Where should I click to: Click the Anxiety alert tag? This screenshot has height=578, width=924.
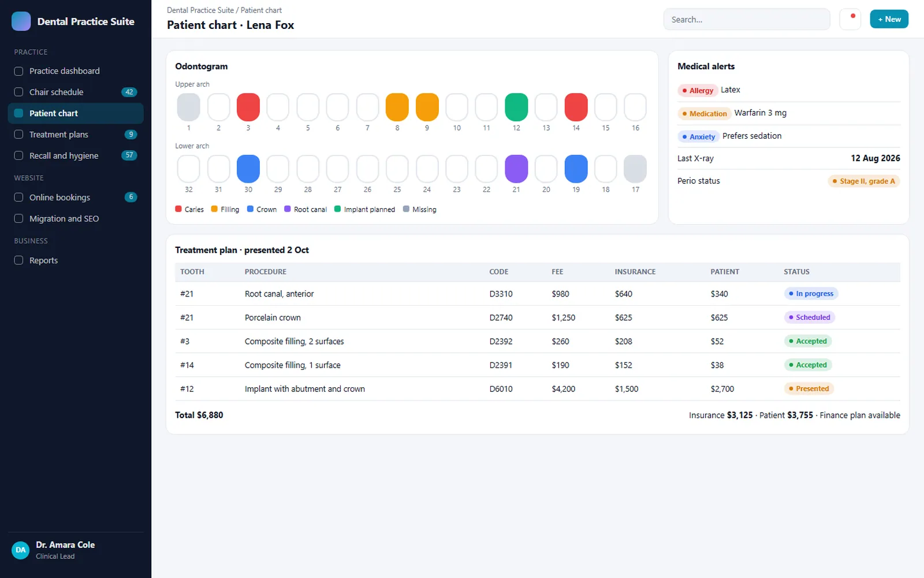click(698, 136)
